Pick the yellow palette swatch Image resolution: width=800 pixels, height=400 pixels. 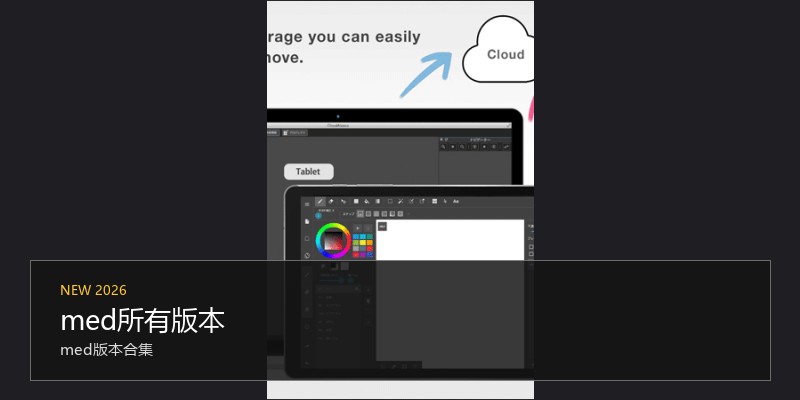(x=363, y=243)
